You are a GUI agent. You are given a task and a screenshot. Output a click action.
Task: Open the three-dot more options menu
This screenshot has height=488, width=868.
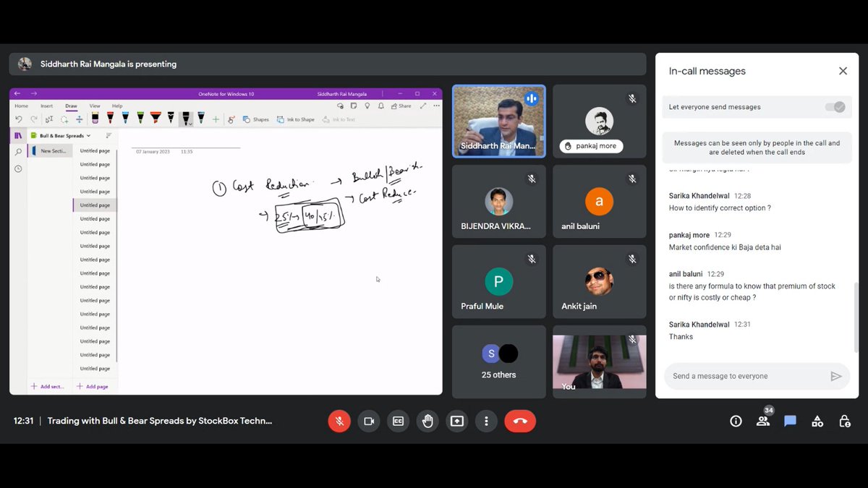pyautogui.click(x=486, y=421)
